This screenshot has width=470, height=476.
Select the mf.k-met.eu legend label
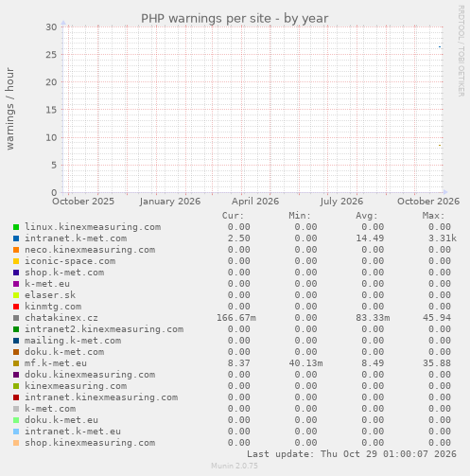(56, 363)
